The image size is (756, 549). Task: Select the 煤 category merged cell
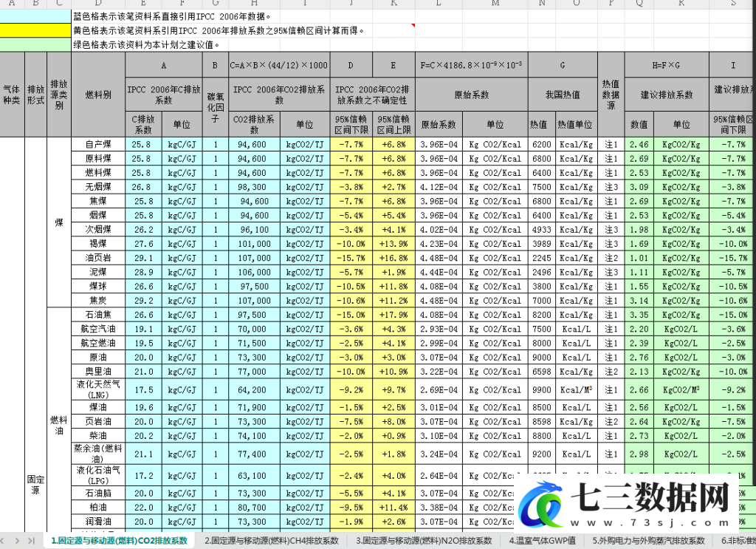tap(59, 222)
